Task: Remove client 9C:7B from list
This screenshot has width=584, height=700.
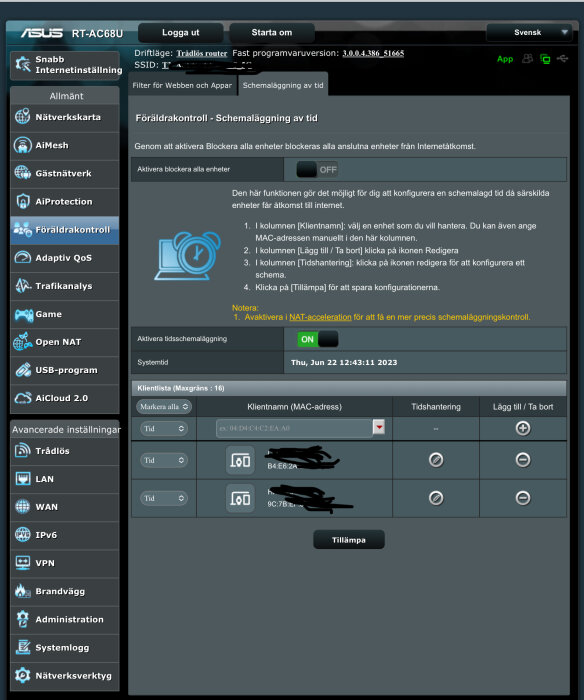Action: point(523,498)
